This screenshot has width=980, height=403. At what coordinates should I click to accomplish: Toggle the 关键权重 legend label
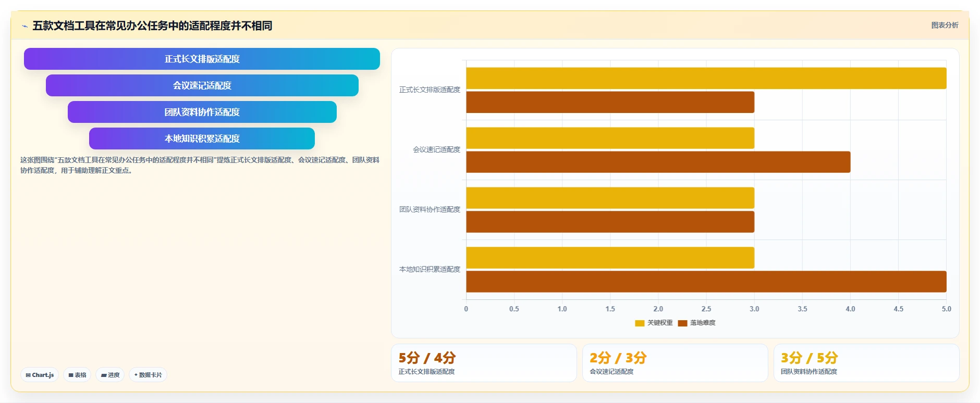pos(660,323)
